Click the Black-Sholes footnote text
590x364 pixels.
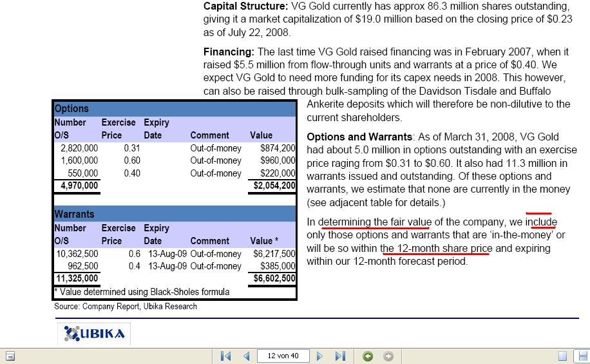click(x=142, y=292)
